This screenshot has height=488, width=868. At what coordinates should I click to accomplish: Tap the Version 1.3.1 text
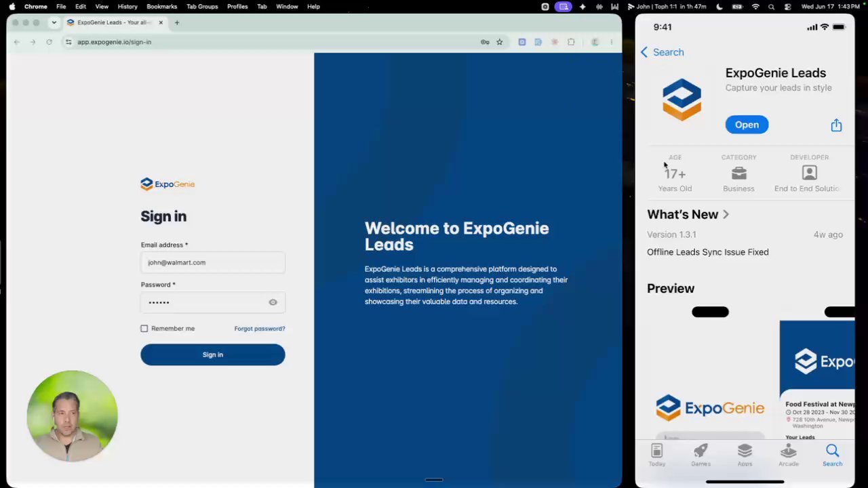(671, 235)
